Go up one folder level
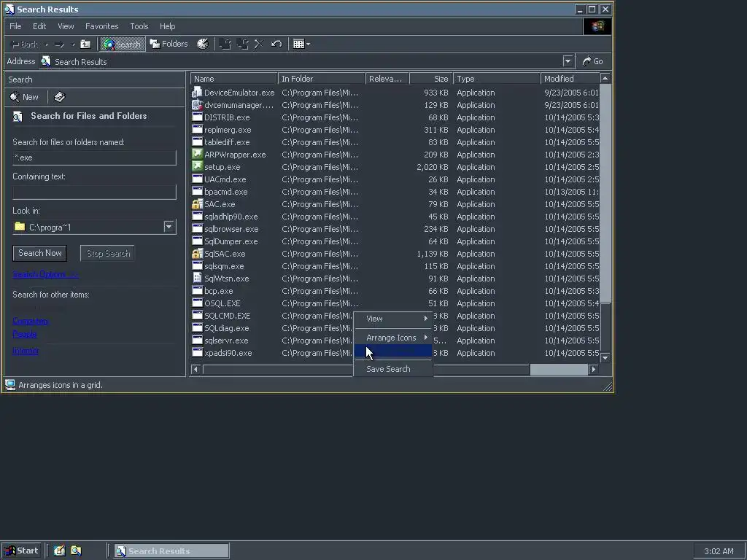This screenshot has height=560, width=747. click(86, 44)
